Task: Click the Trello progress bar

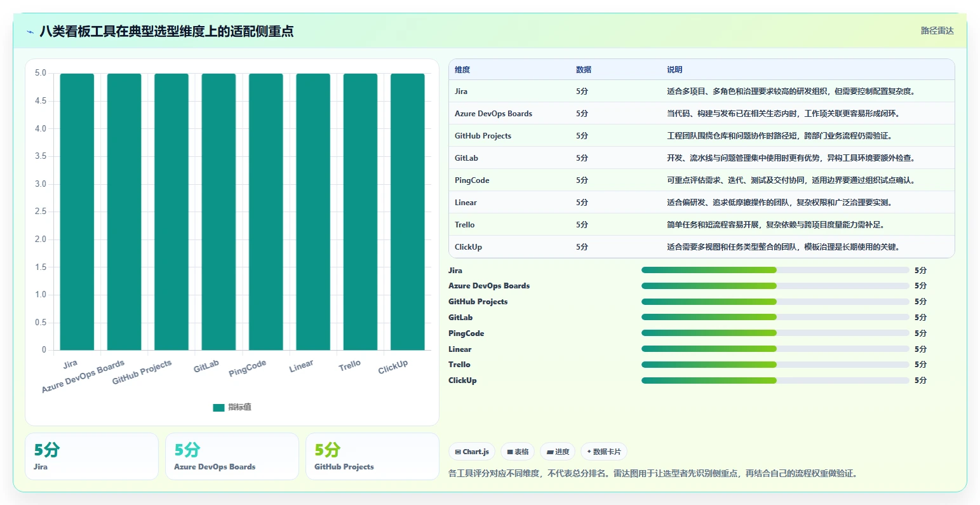Action: (x=775, y=365)
